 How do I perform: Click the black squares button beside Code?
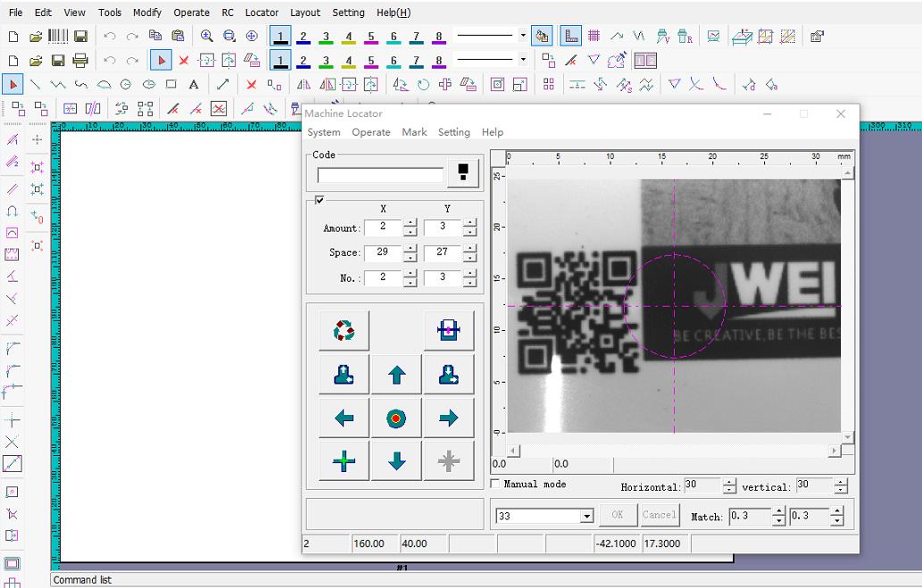[x=463, y=171]
